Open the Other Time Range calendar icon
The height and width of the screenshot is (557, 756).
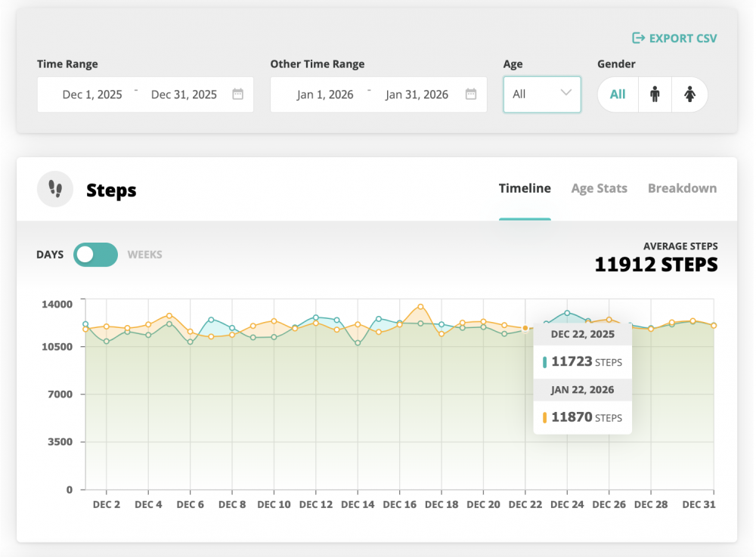(471, 94)
